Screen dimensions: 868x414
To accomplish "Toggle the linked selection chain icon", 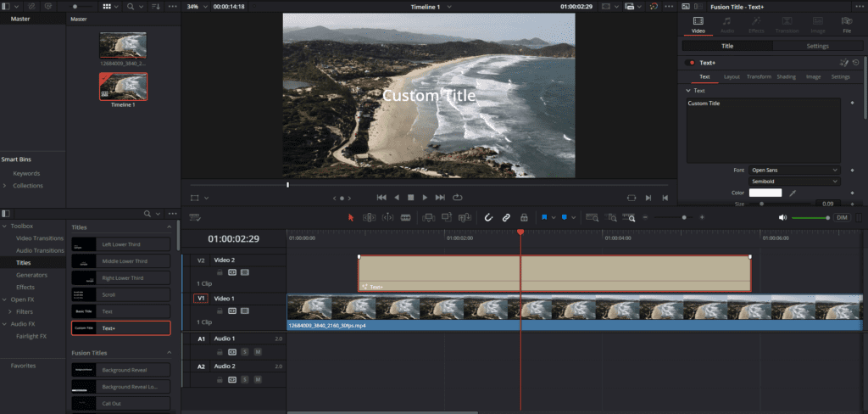I will click(506, 217).
